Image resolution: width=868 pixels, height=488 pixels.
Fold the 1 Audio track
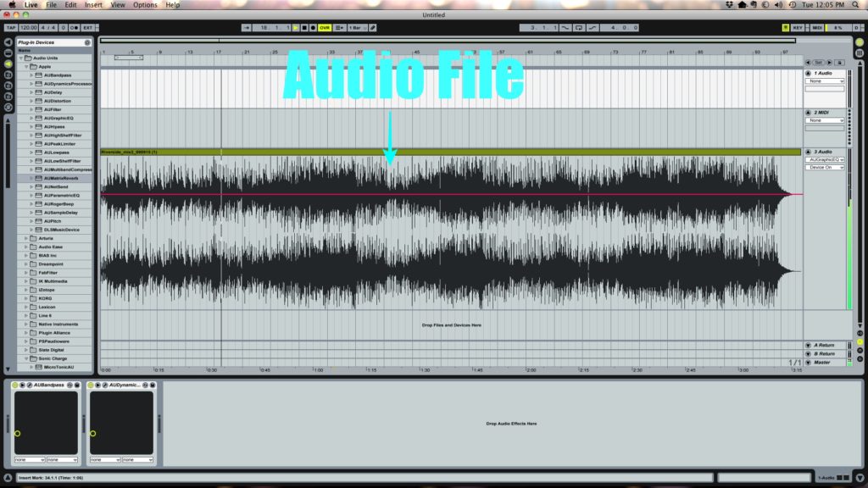[808, 73]
